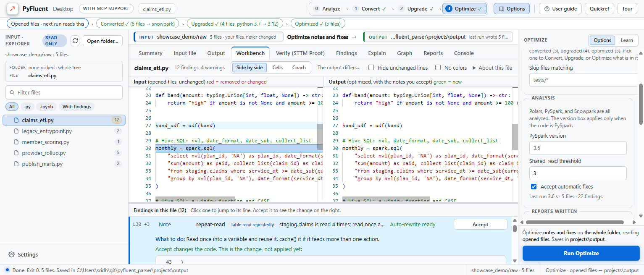Click the User guide help icon

(547, 8)
